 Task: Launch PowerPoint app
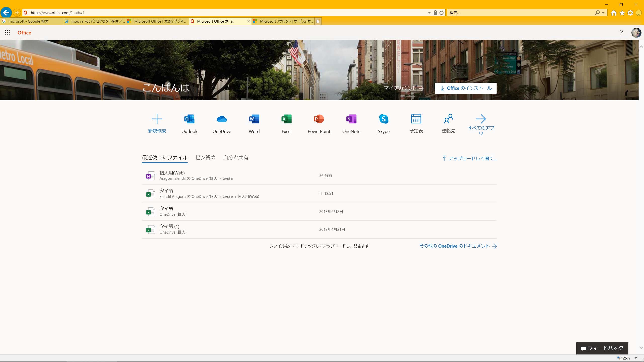(x=319, y=124)
